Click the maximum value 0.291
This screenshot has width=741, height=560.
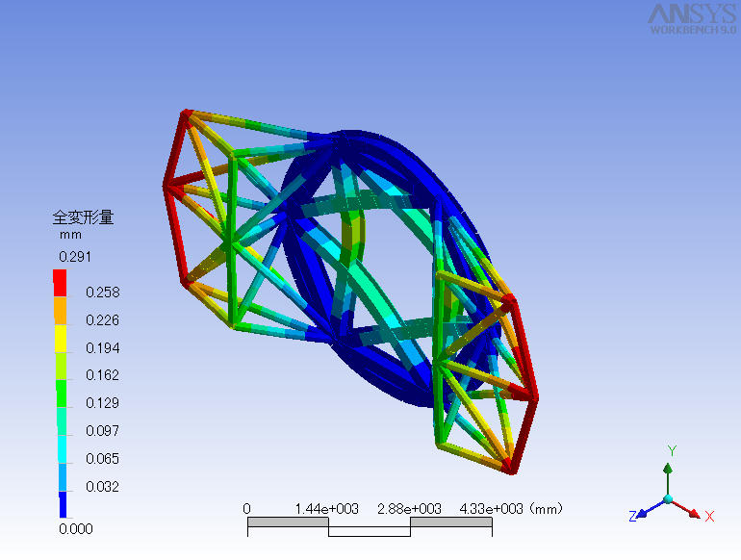[75, 257]
